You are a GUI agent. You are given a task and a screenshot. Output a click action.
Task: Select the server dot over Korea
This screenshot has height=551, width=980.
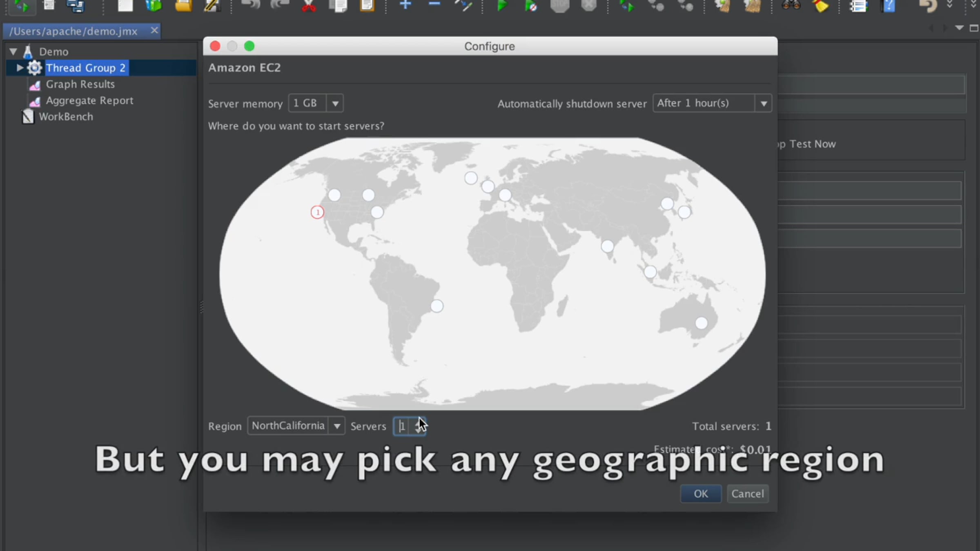(x=667, y=204)
